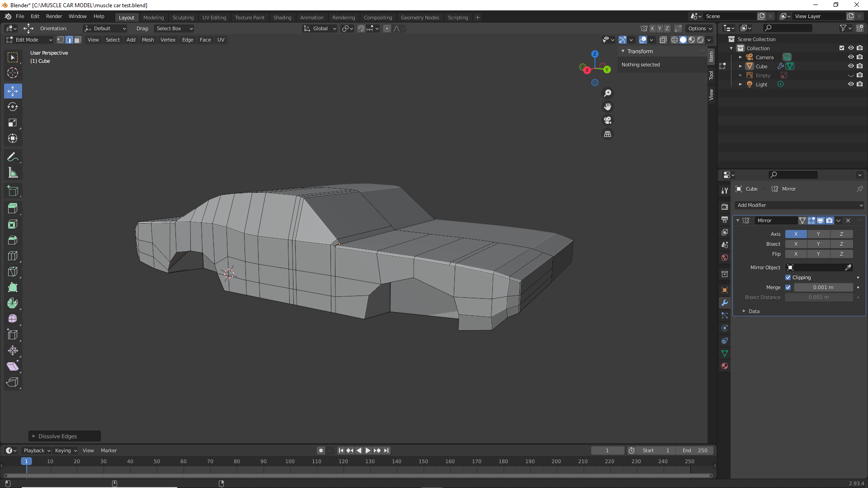The width and height of the screenshot is (868, 488).
Task: Open the Add Modifier dropdown
Action: point(799,205)
